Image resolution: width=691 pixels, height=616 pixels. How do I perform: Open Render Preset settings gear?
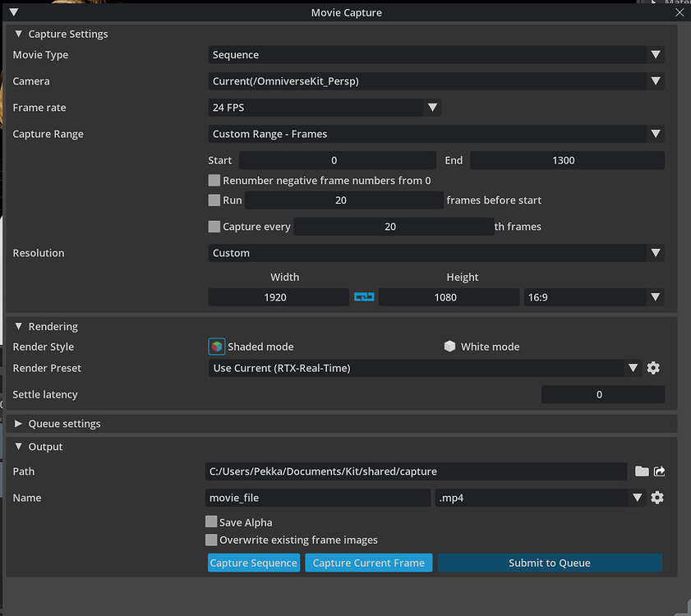653,368
